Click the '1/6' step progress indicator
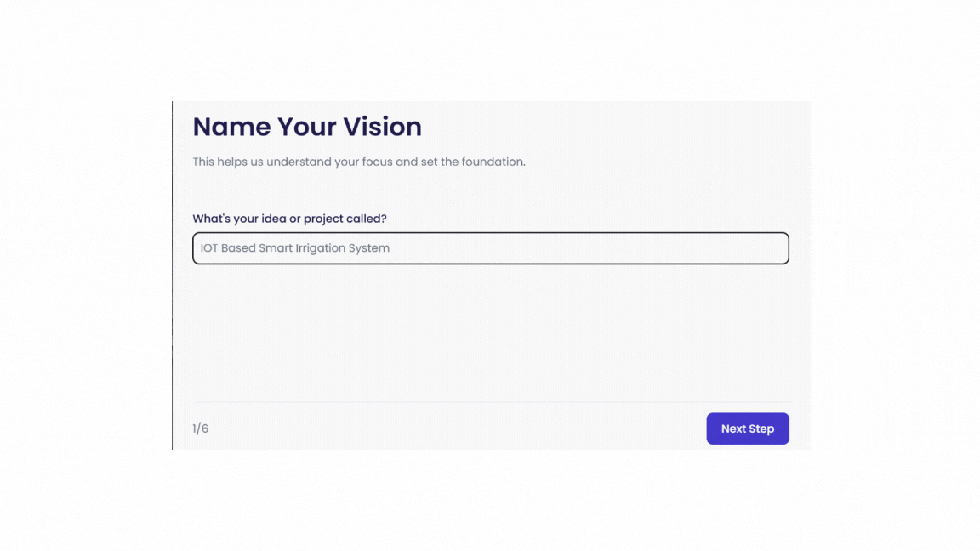Viewport: 980px width, 551px height. (201, 429)
